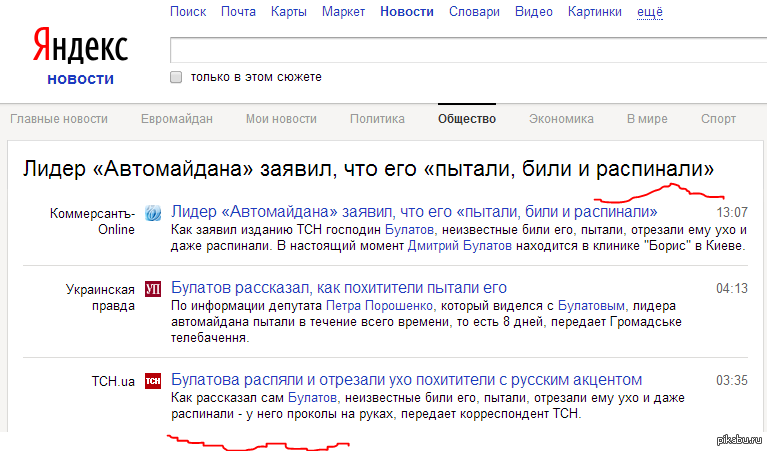Click the Ukrainska Pravda source icon

[153, 289]
